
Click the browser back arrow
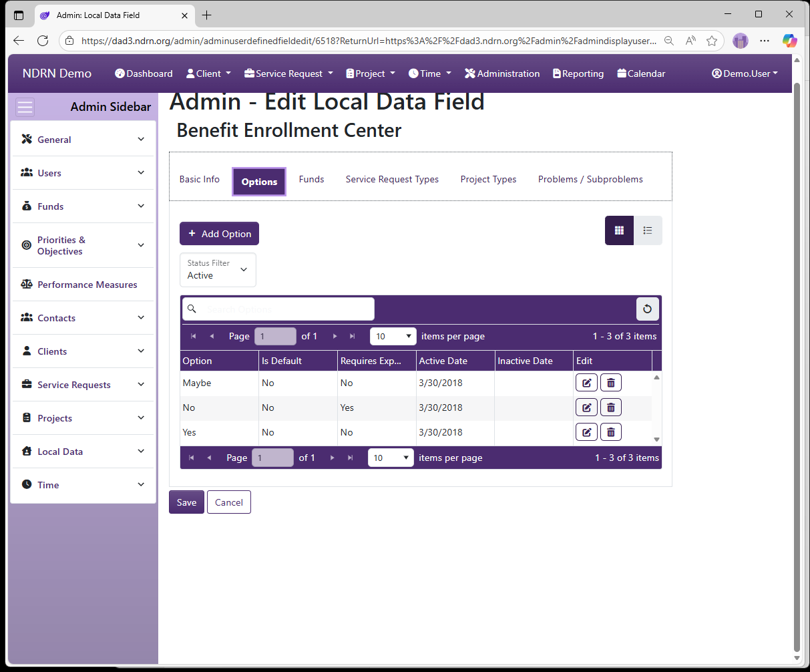pos(19,41)
